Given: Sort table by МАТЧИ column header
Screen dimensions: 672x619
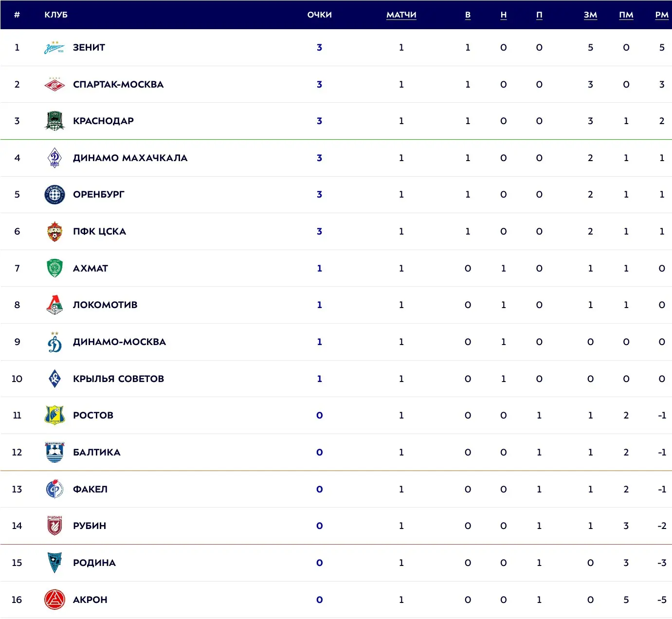Looking at the screenshot, I should [401, 15].
